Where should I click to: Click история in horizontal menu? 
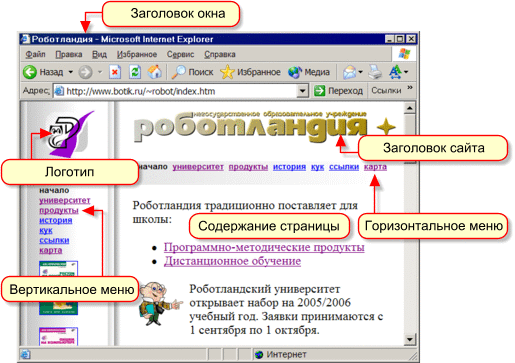(289, 167)
